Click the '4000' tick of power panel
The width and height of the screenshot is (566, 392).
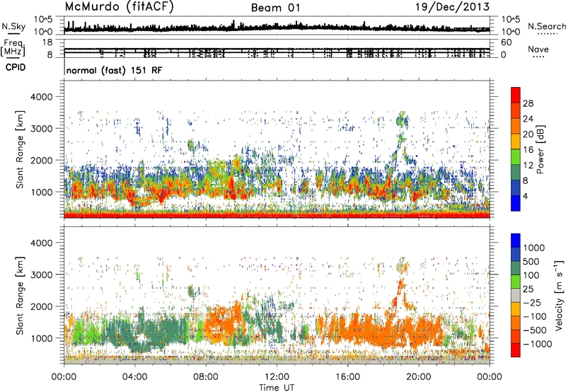(x=41, y=97)
